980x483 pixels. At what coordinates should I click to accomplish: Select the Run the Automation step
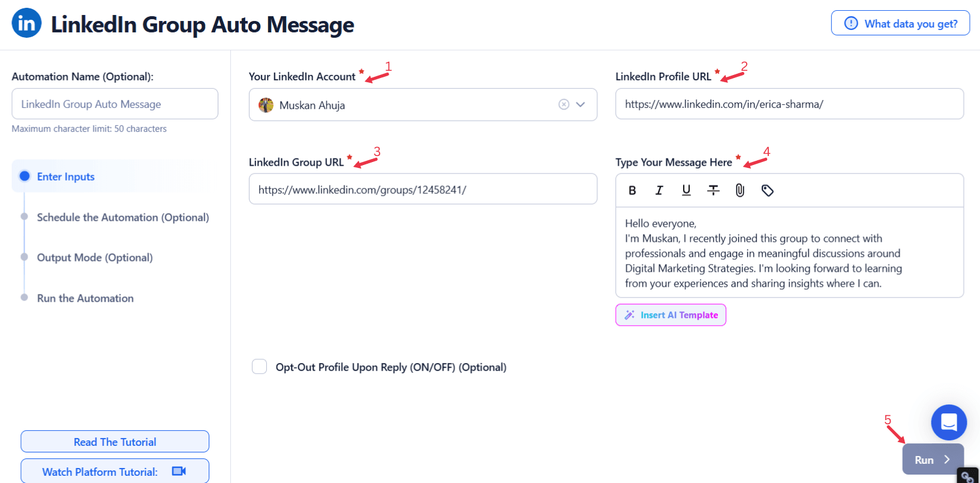coord(85,298)
